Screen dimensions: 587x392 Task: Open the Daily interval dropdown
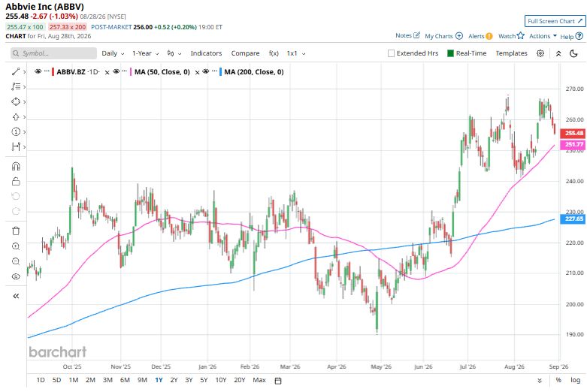113,53
